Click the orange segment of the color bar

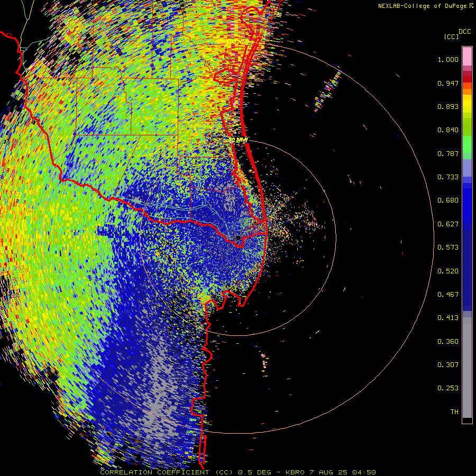click(467, 89)
